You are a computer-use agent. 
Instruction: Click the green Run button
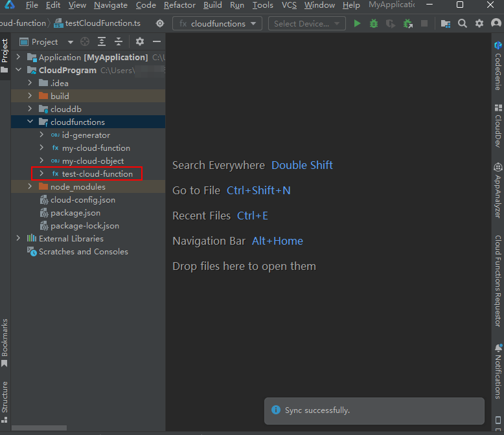tap(357, 23)
